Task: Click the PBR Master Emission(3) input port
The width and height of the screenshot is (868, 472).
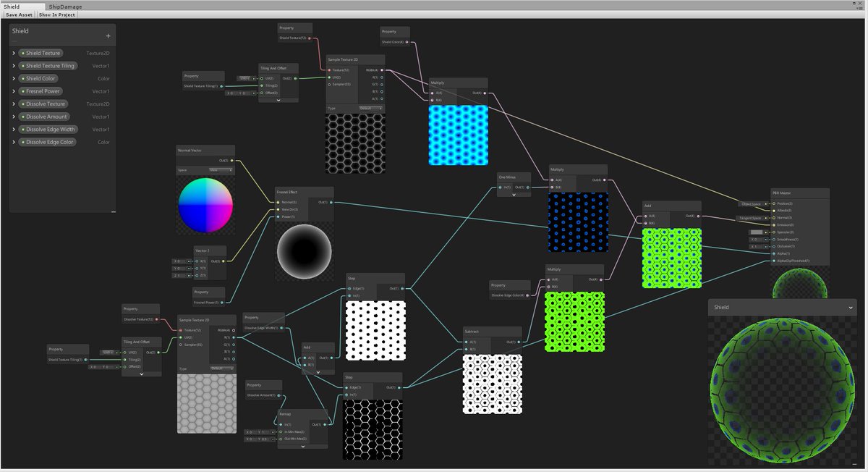Action: pyautogui.click(x=774, y=225)
